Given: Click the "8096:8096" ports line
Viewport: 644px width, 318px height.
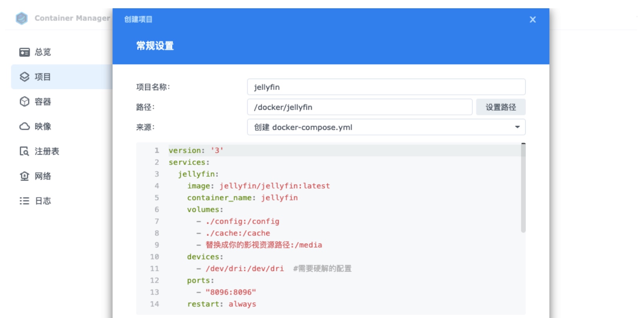Looking at the screenshot, I should (x=231, y=292).
